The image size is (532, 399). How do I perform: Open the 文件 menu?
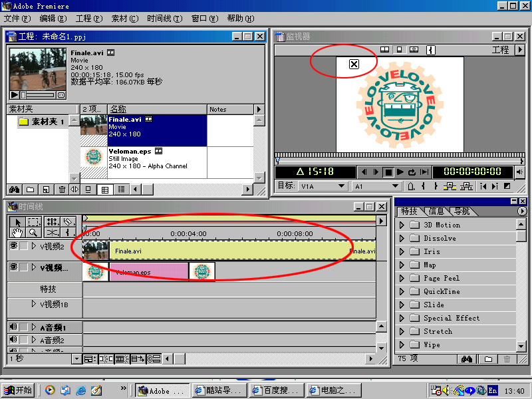pyautogui.click(x=17, y=19)
